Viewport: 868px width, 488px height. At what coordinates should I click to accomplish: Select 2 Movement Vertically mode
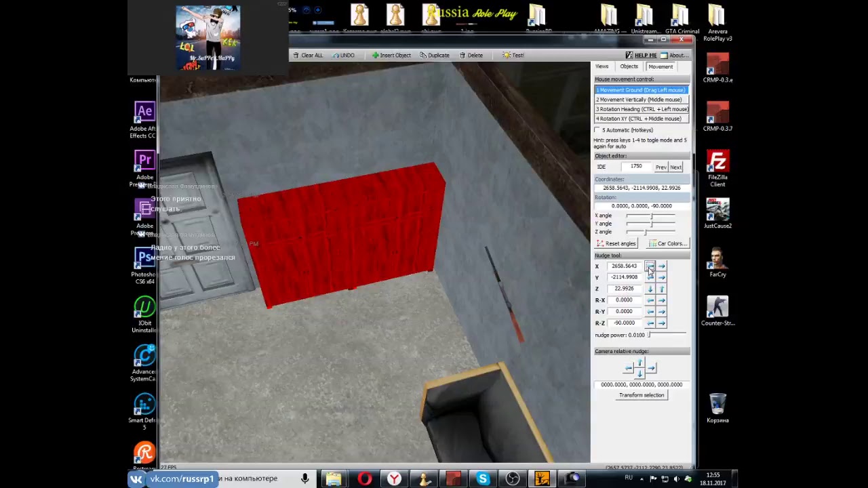[641, 100]
